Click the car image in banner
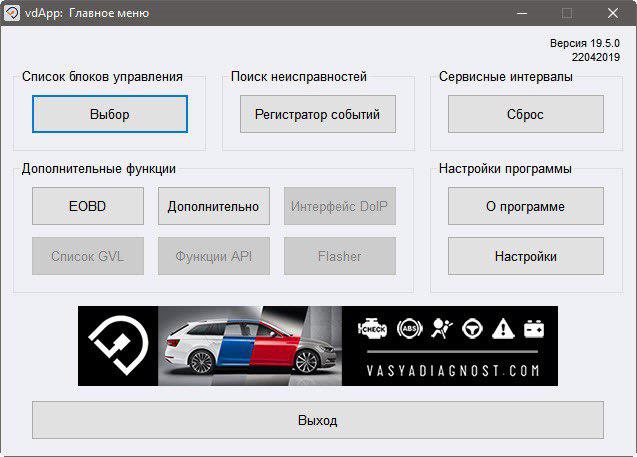 [x=250, y=346]
